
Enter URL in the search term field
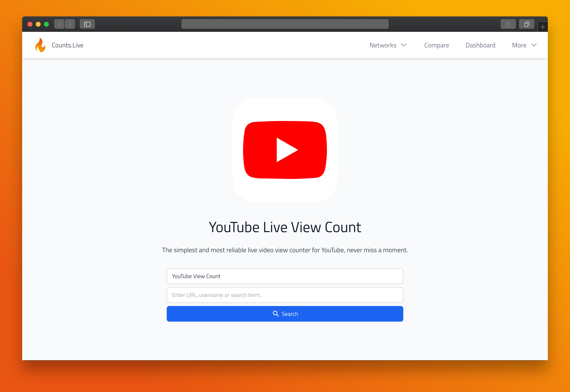(285, 295)
